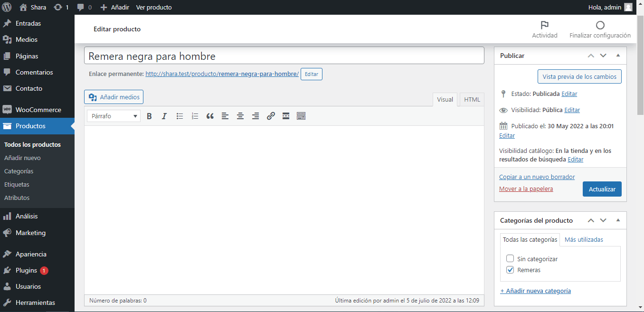Apply bold formatting in editor toolbar
Screen dimensions: 644x312
[149, 116]
